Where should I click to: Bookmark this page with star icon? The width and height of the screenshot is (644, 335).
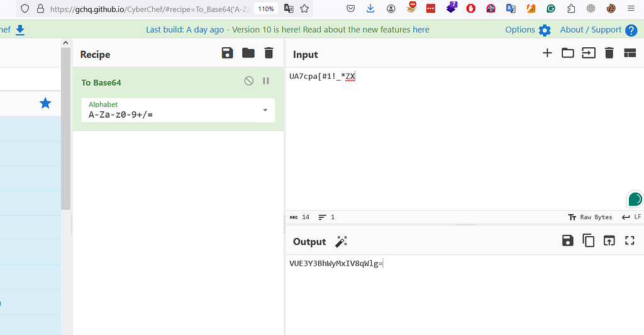(304, 9)
